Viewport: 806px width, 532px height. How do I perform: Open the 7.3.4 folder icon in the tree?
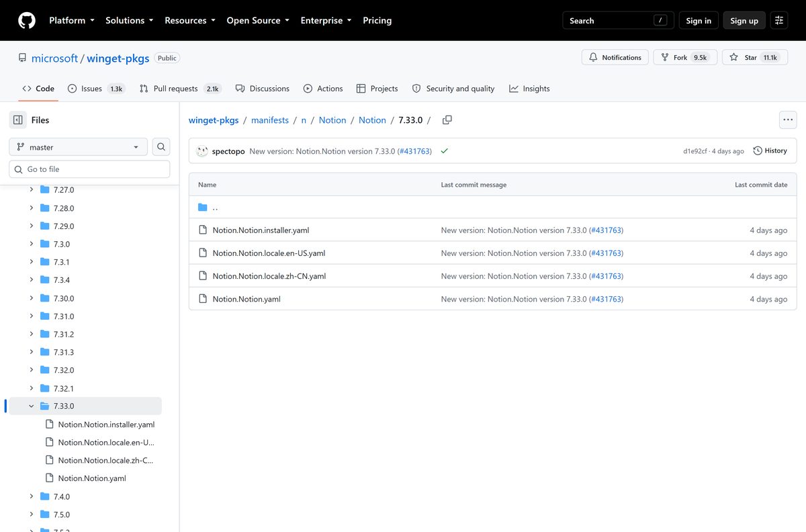pyautogui.click(x=45, y=280)
